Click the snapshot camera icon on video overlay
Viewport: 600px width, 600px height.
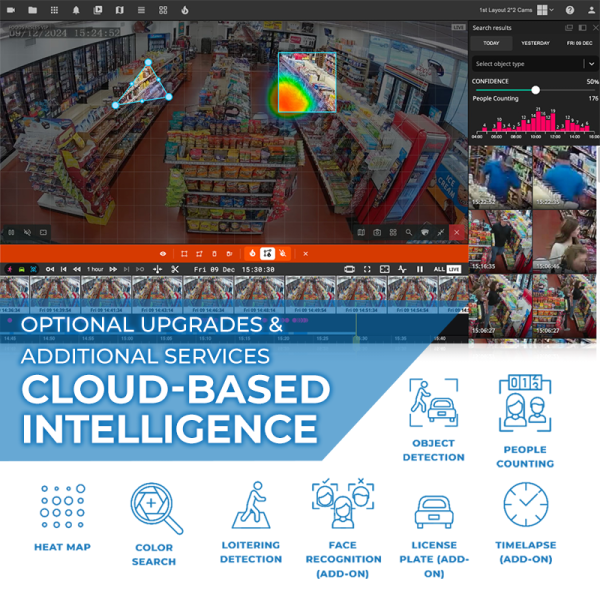click(x=377, y=232)
